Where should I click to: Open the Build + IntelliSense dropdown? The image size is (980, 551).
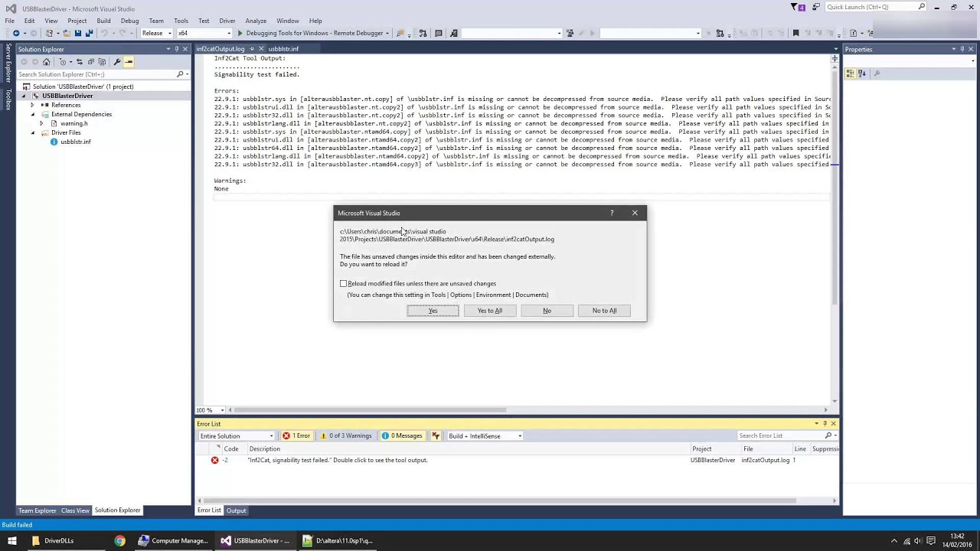[485, 436]
